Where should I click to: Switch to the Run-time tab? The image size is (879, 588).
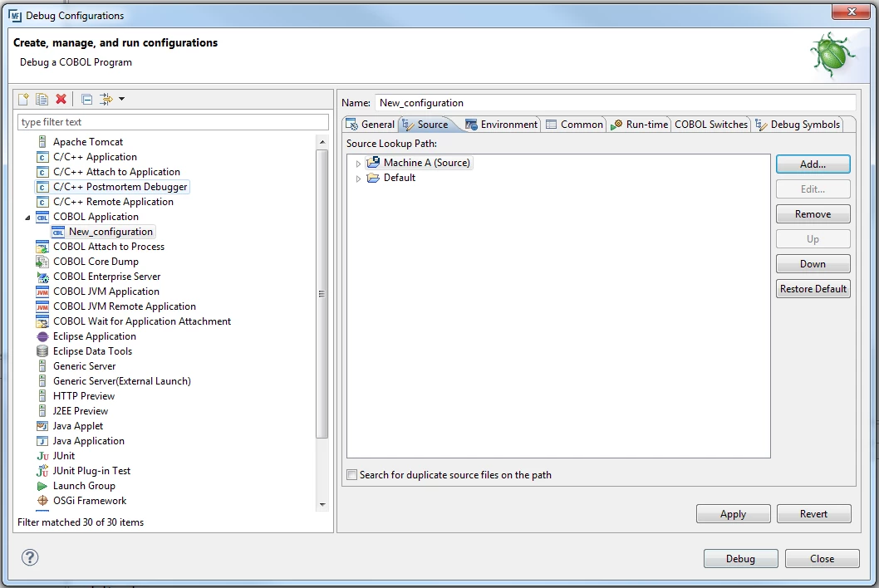(x=640, y=125)
